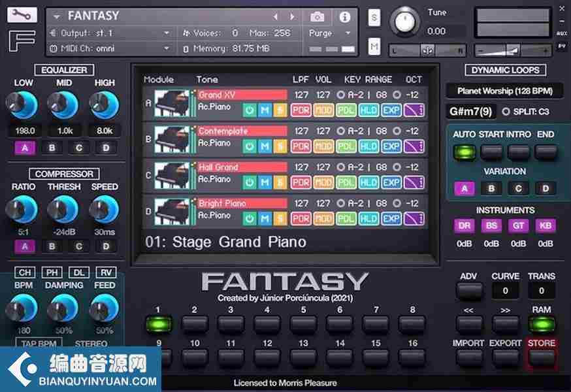The width and height of the screenshot is (571, 392).
Task: Mute the instrument with the header M button
Action: coord(374,46)
